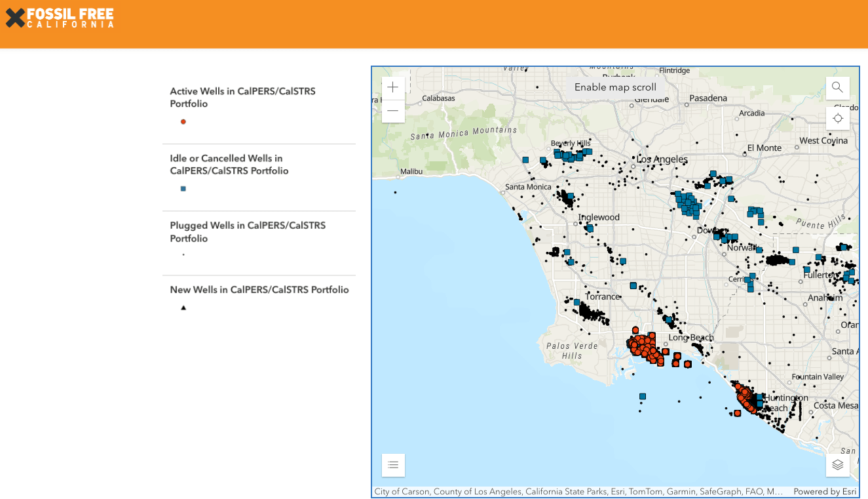This screenshot has width=868, height=499.
Task: Open the map layers panel
Action: pos(837,465)
